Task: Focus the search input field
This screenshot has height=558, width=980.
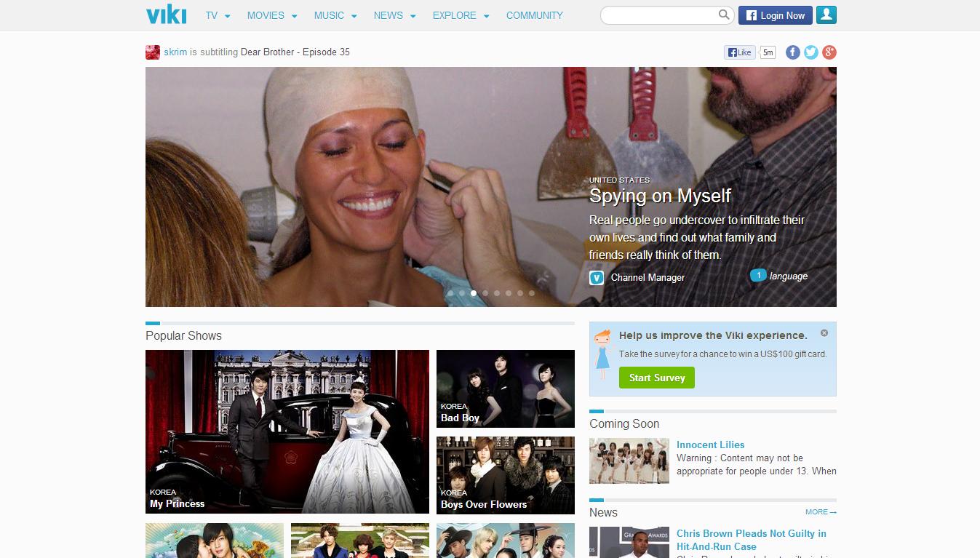Action: click(661, 15)
